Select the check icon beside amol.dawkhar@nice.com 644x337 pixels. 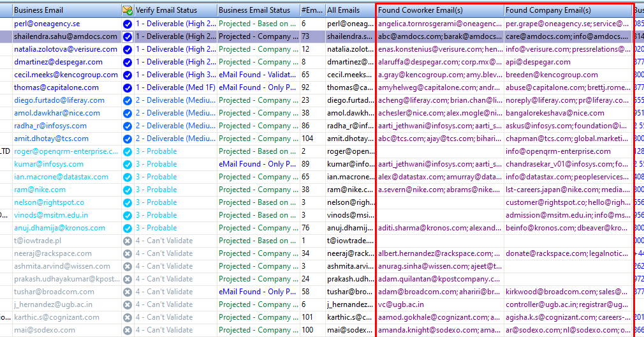click(x=128, y=113)
